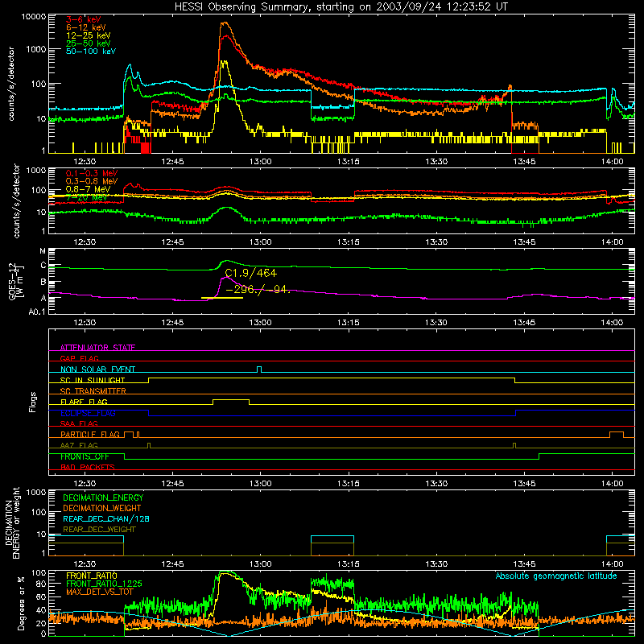Select the DECIMATION_ENERGY legend label
Viewport: 644px width, 644px height.
coord(103,497)
